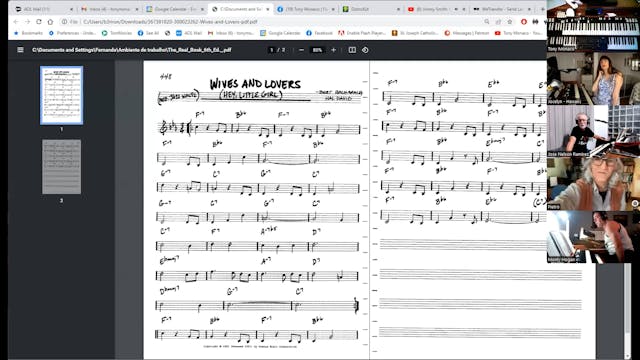Open the Bookmarks star folder in bookmarks bar
This screenshot has width=640, height=360.
(28, 33)
